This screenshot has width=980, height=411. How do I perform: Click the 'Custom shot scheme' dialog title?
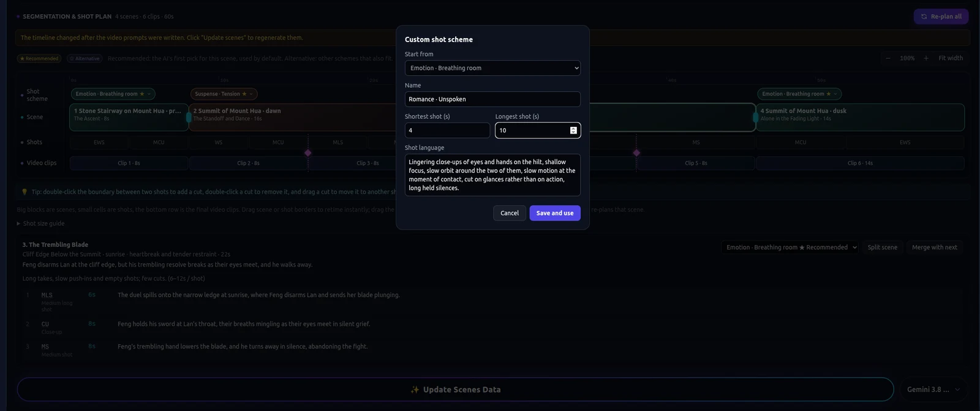439,39
